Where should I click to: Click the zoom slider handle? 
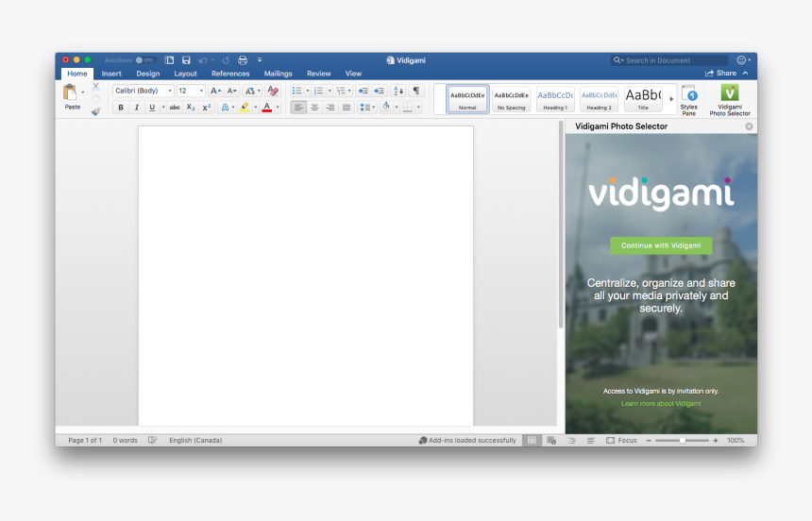tap(683, 440)
